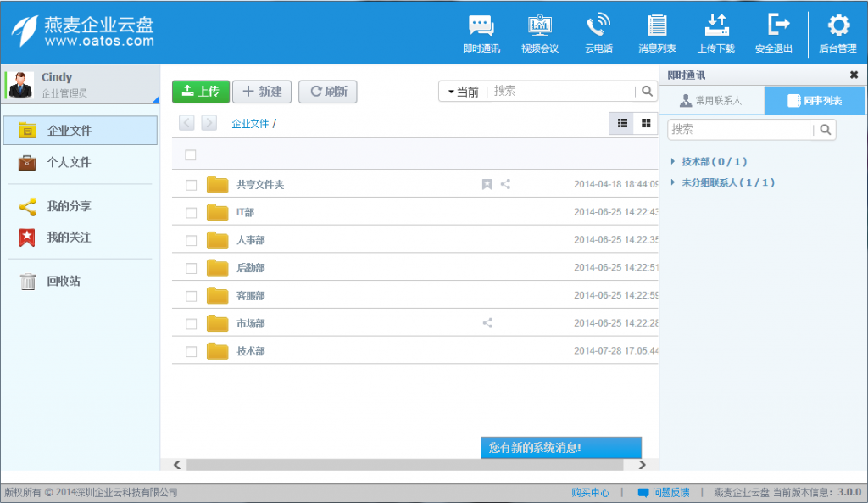
Task: Tick the checkbox for 共享文件夹
Action: click(x=191, y=184)
